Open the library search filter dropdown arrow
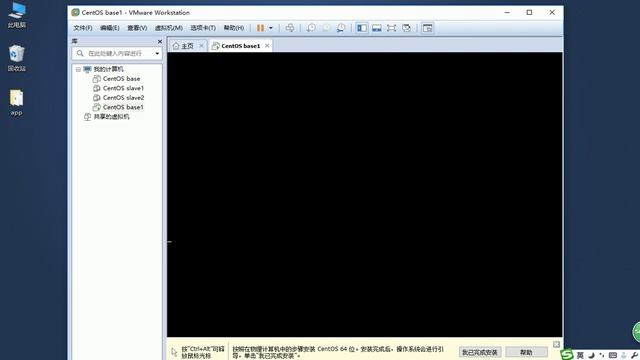 pyautogui.click(x=157, y=53)
